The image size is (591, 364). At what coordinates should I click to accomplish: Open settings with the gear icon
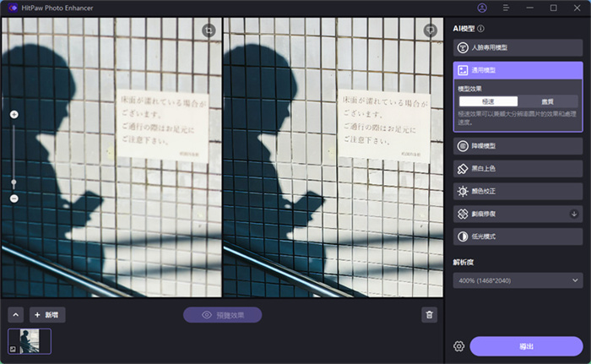click(458, 346)
